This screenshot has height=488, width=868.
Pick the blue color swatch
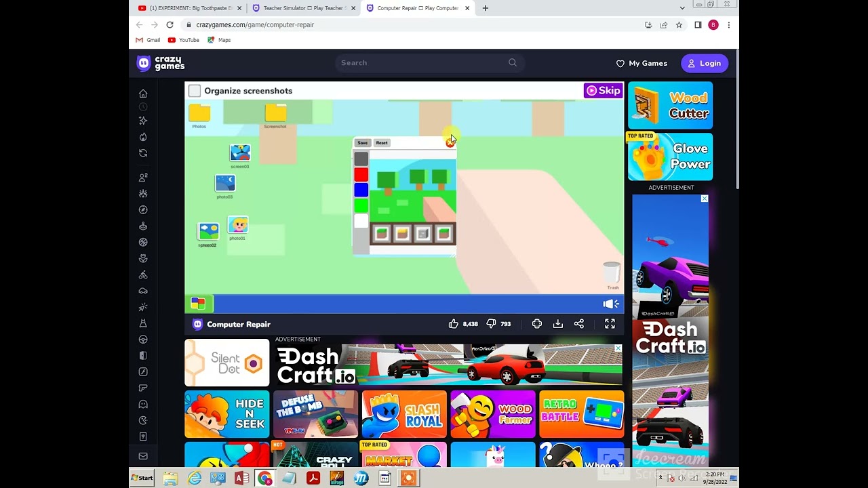(361, 190)
